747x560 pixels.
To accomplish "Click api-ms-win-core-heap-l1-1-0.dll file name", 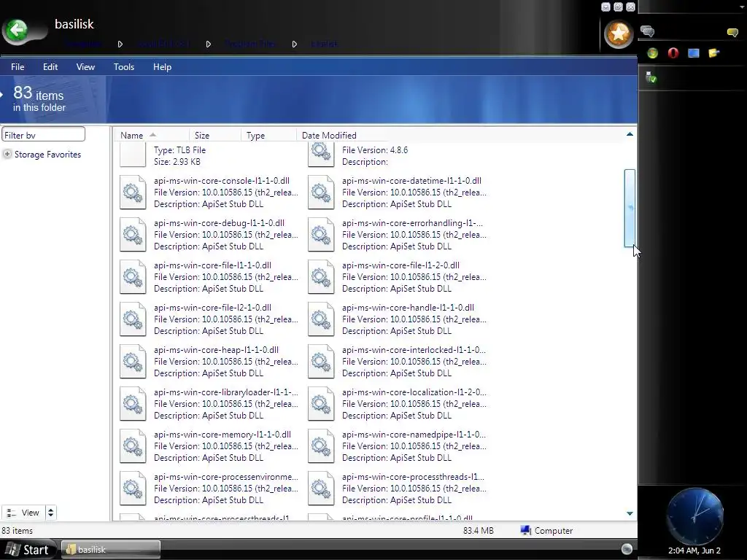I will pyautogui.click(x=216, y=350).
